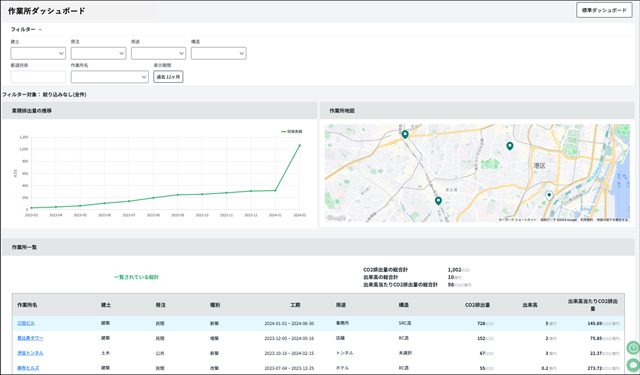Click the 75.85 per-output emission value
The width and height of the screenshot is (640, 375).
(x=596, y=338)
